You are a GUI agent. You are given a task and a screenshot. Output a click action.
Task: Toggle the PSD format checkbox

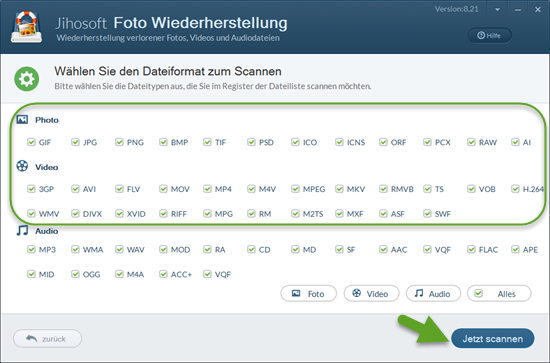[251, 142]
